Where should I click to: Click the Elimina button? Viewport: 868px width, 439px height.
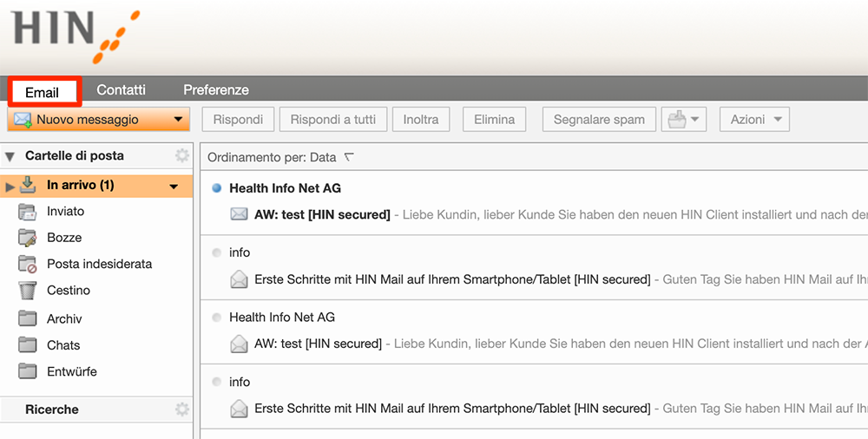(x=495, y=120)
